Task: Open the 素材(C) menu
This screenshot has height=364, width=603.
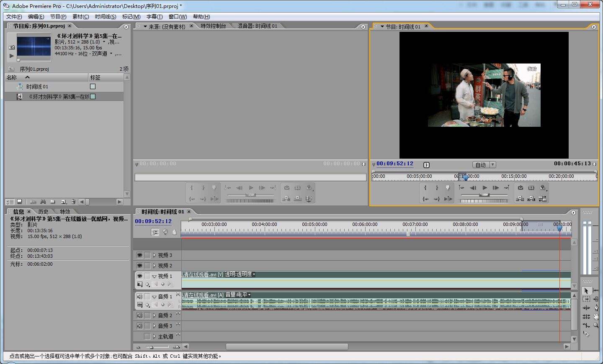Action: [x=80, y=17]
